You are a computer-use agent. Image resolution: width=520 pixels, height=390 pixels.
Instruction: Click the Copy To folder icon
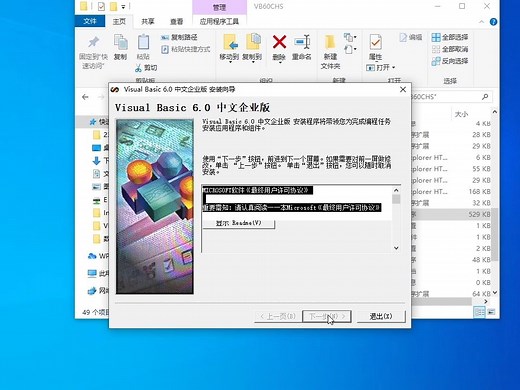point(253,42)
